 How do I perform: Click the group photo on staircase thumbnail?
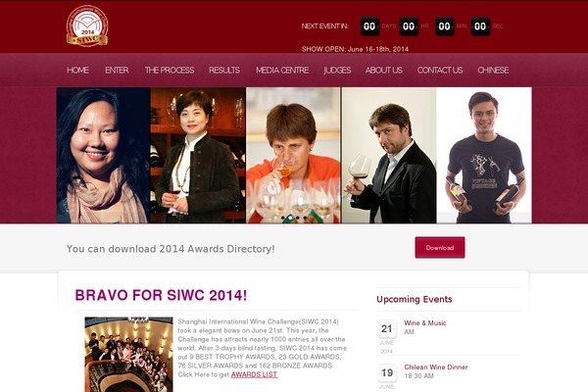[x=128, y=355]
